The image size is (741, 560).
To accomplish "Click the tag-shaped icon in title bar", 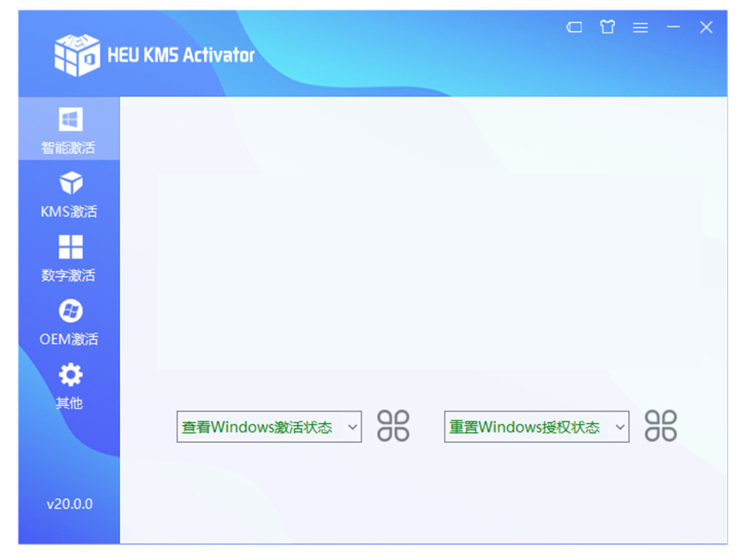I will tap(574, 27).
